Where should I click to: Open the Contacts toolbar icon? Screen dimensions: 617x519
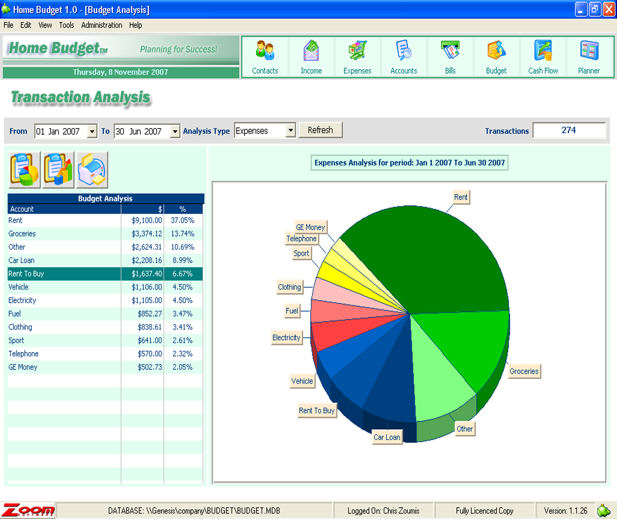(x=265, y=57)
